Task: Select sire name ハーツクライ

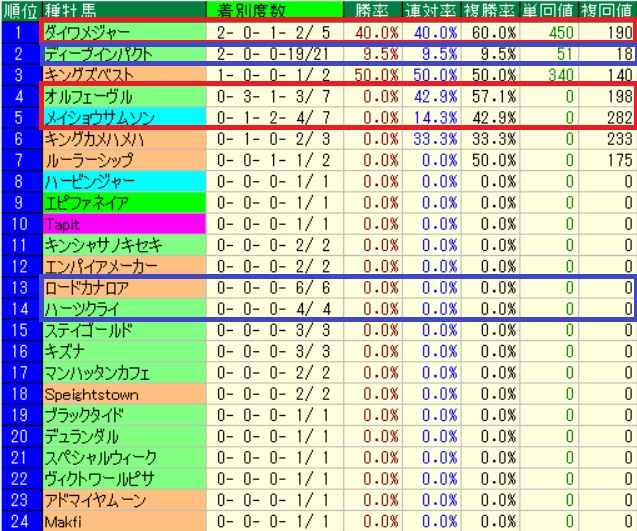Action: 82,310
